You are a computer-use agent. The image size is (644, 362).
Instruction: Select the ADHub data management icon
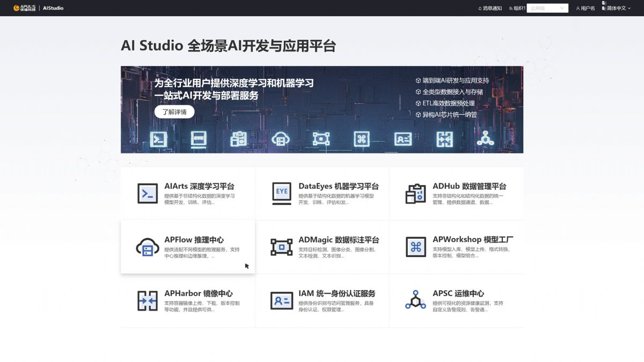tap(415, 193)
